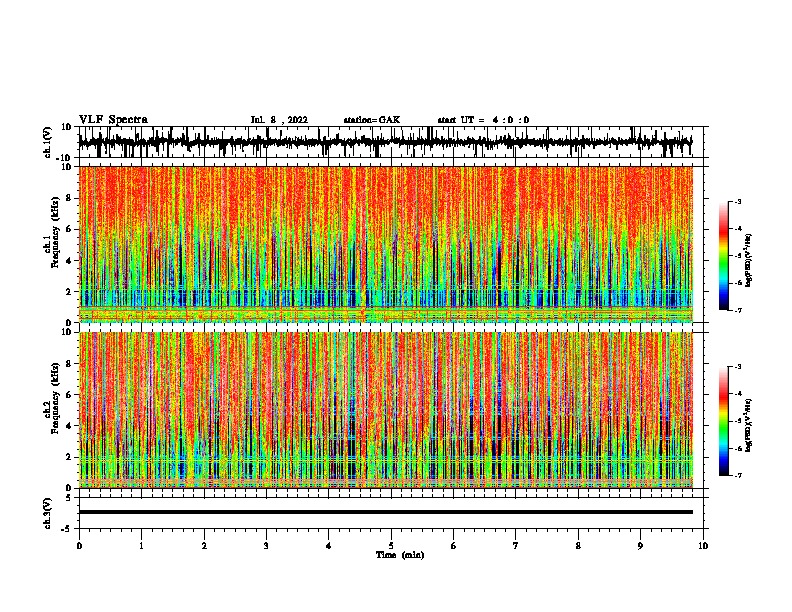
Task: Click the ch.2 color scale 'log(PSD)' unit label
Action: pos(748,425)
